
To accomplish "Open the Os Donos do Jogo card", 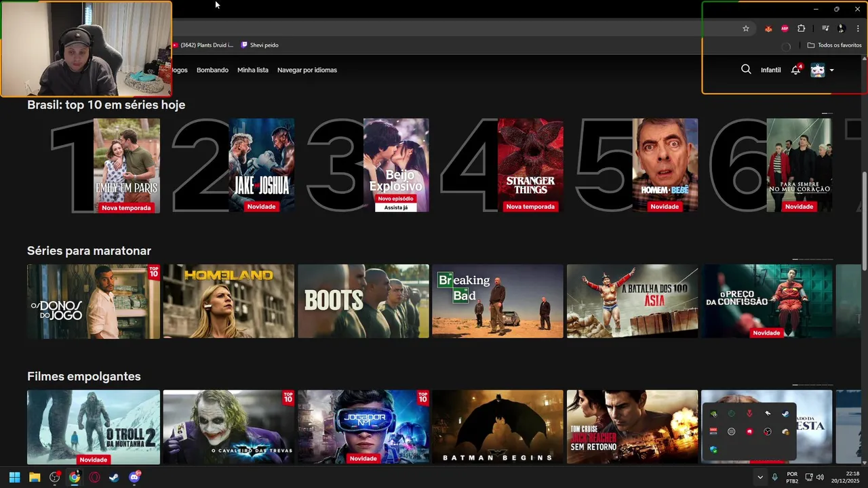I will (x=94, y=301).
